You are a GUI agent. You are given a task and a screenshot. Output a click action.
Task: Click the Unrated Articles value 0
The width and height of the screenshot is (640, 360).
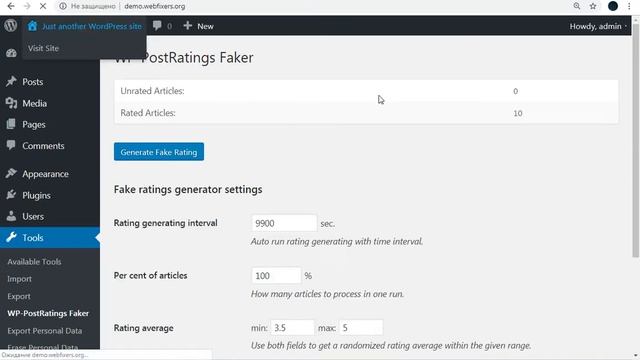tap(516, 91)
